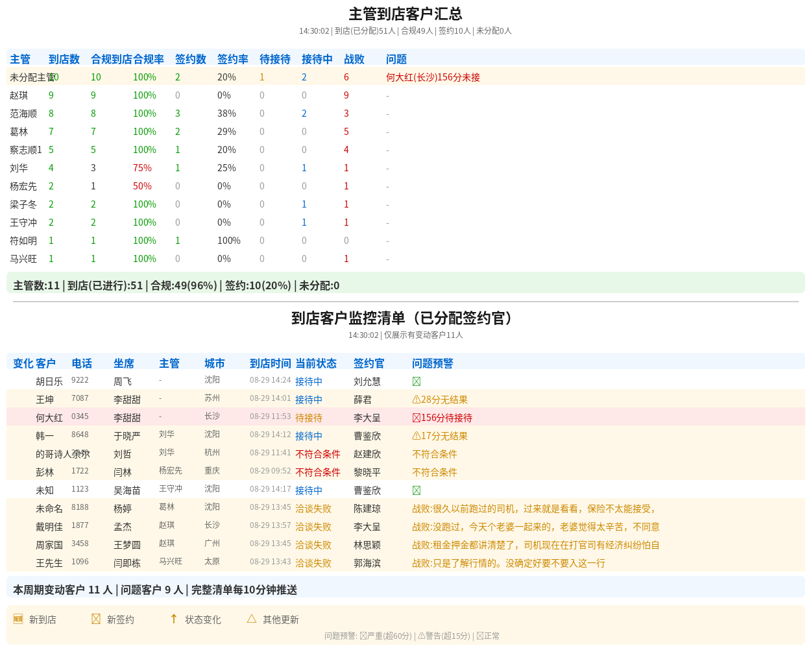Select the 待接待 column header

click(x=275, y=59)
